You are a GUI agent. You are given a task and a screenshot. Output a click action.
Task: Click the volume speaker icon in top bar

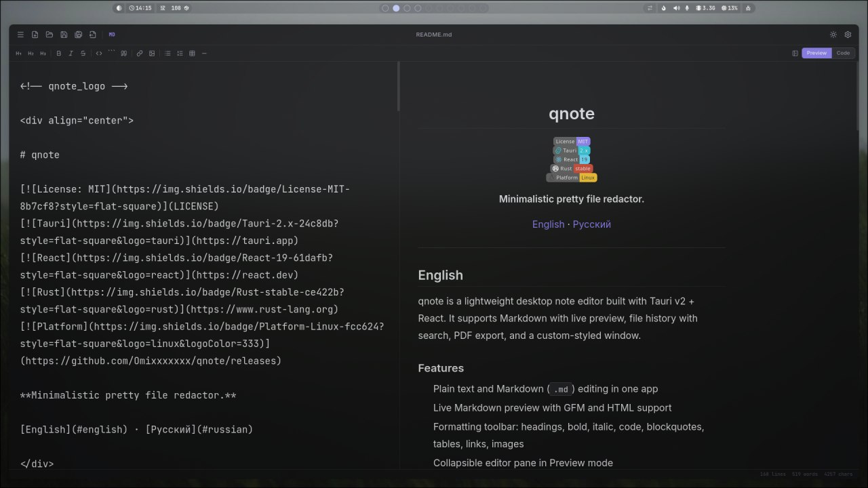coord(676,8)
